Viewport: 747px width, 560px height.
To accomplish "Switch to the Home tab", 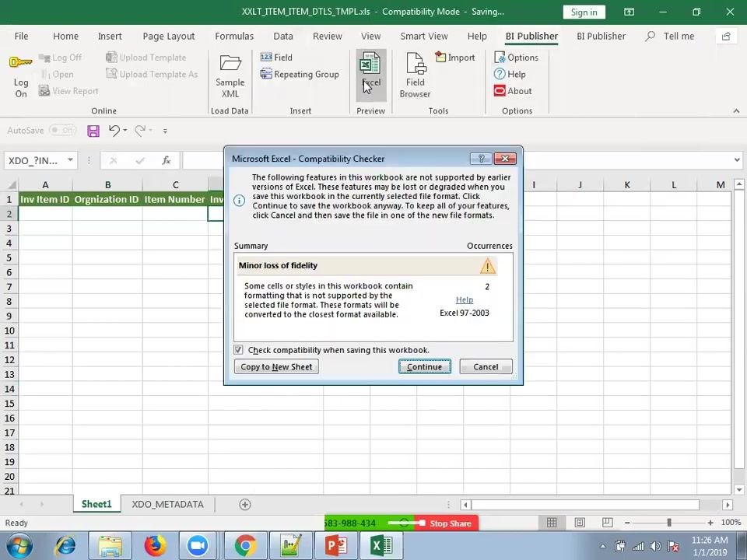I will (x=65, y=37).
